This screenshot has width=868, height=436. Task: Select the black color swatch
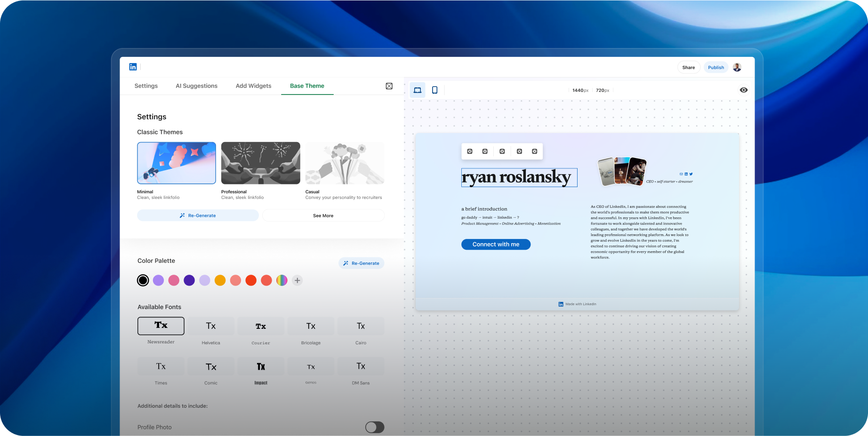[143, 280]
